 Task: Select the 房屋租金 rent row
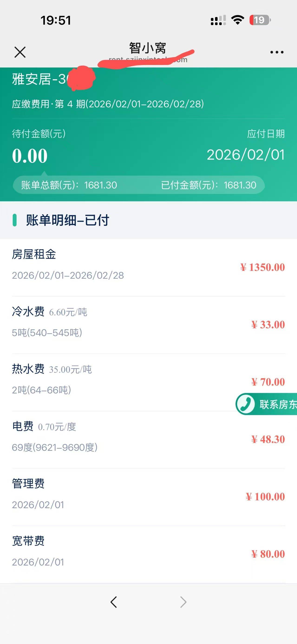tap(149, 267)
